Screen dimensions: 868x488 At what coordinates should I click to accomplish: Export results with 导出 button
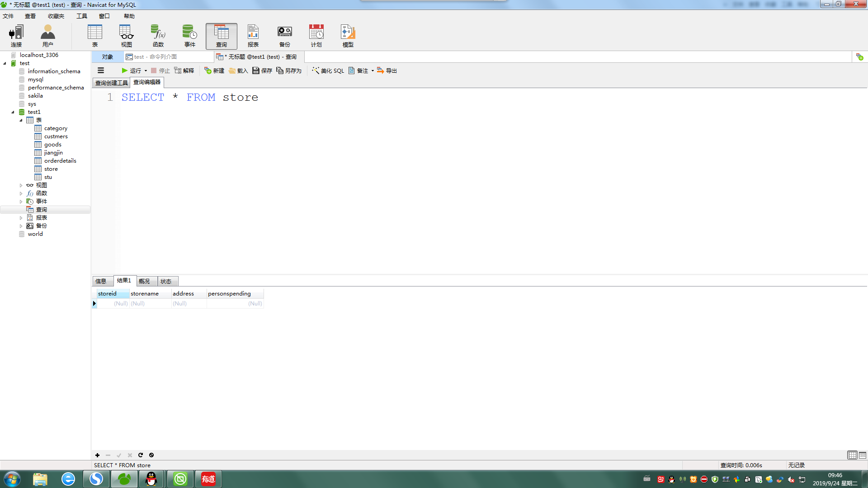coord(387,70)
